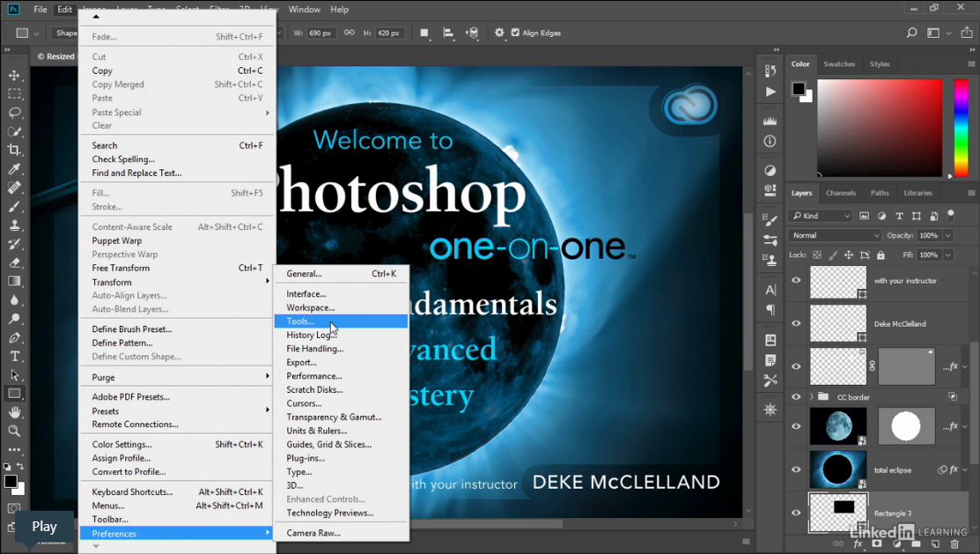Select the Eraser tool
This screenshot has width=980, height=554.
click(14, 262)
